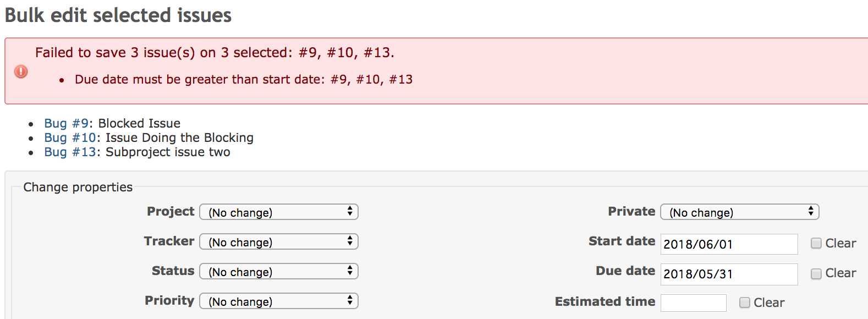Open the Bug #13 issue link

tap(70, 152)
